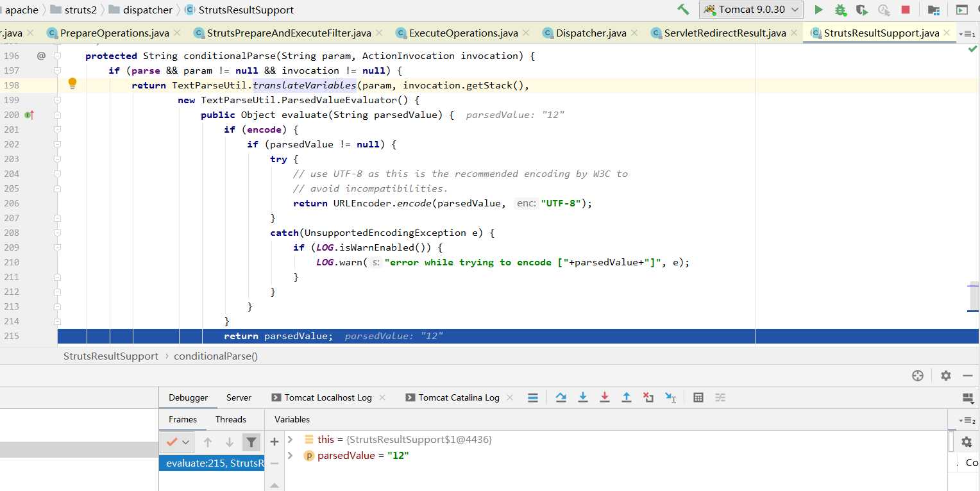Click the struts2 breadcrumb folder
Screen dimensions: 980x491
pyautogui.click(x=73, y=10)
